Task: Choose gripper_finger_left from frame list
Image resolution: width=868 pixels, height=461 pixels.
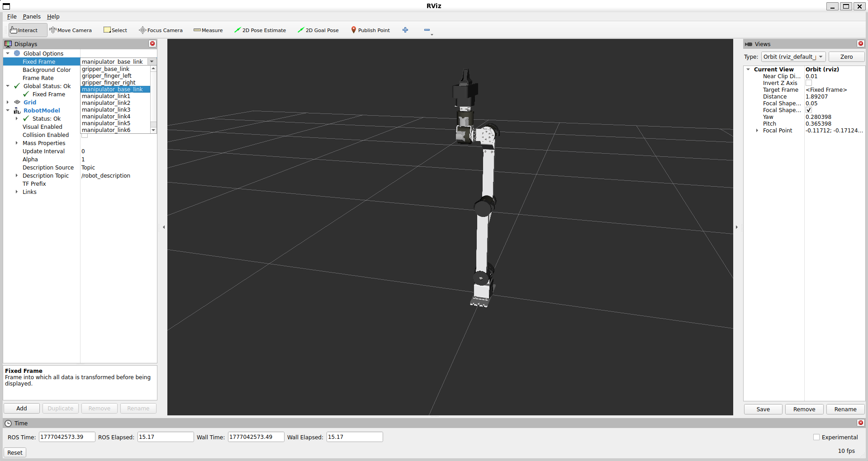Action: point(115,76)
